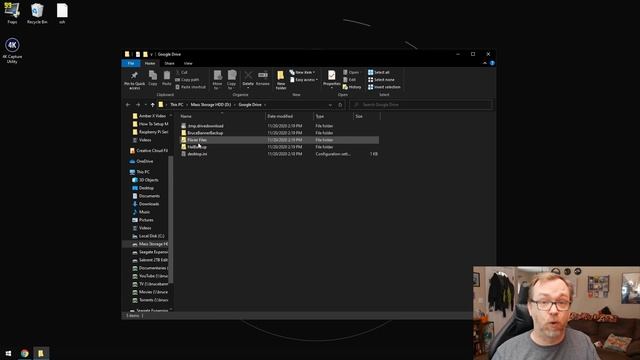Click the New folder icon

[x=281, y=80]
